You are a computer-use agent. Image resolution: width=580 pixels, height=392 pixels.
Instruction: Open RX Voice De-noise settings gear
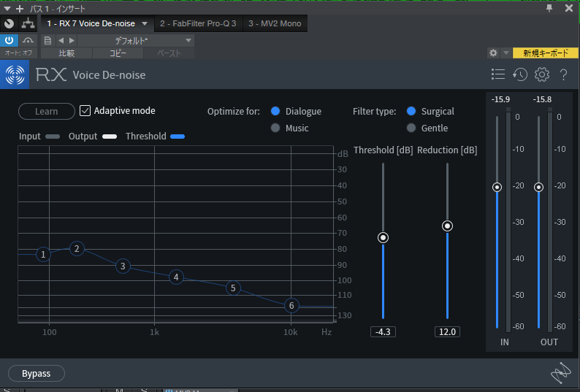(x=542, y=74)
